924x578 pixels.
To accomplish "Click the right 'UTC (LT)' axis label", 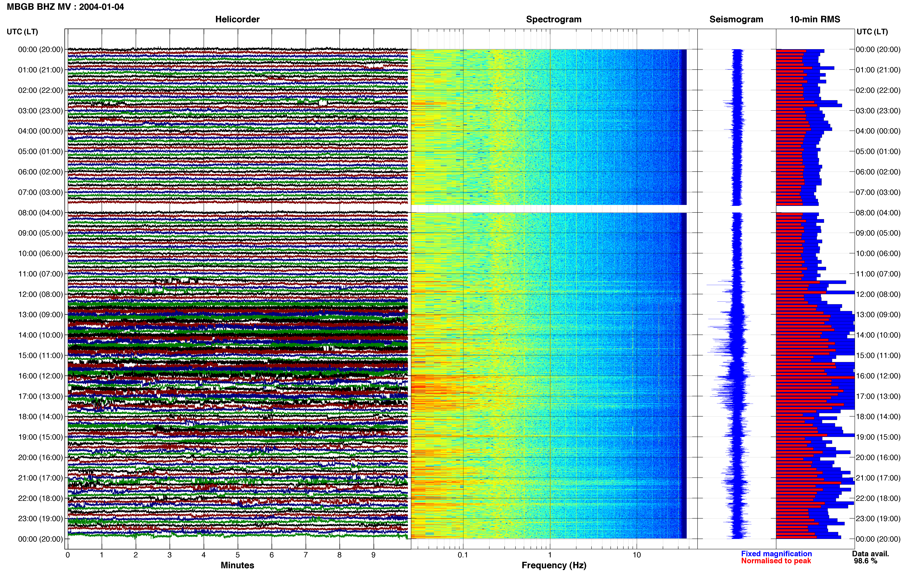I will pyautogui.click(x=872, y=32).
